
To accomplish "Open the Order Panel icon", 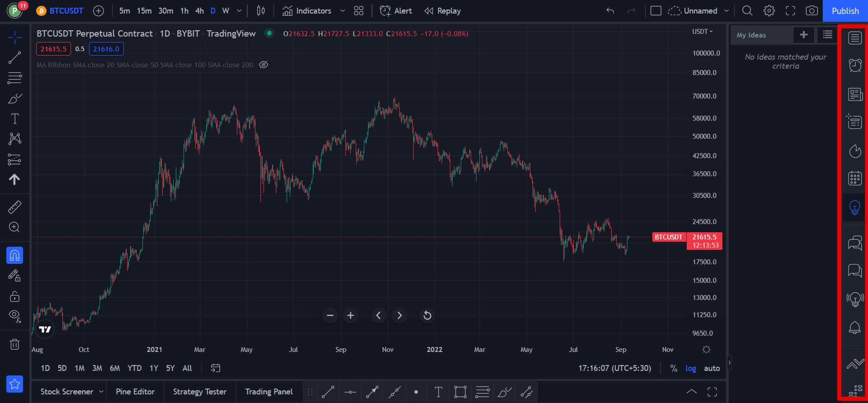I will point(854,364).
